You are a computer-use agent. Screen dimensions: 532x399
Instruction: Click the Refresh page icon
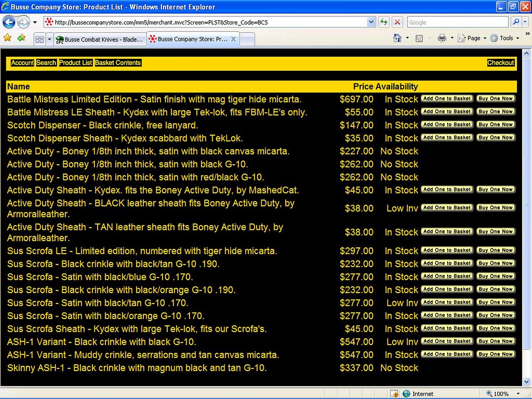(384, 22)
